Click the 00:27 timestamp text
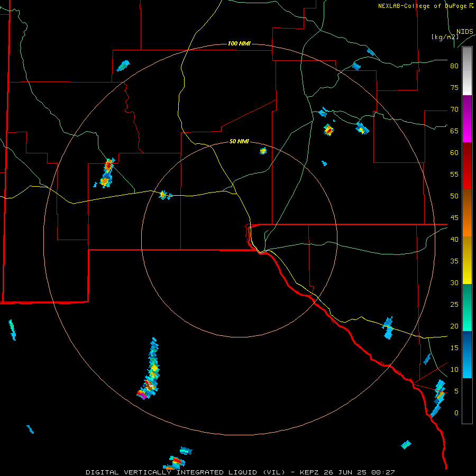The image size is (476, 476). tap(382, 472)
